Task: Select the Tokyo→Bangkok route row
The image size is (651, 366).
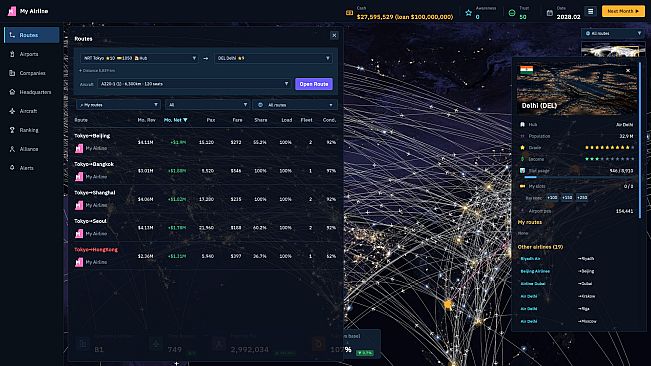Action: pos(206,171)
